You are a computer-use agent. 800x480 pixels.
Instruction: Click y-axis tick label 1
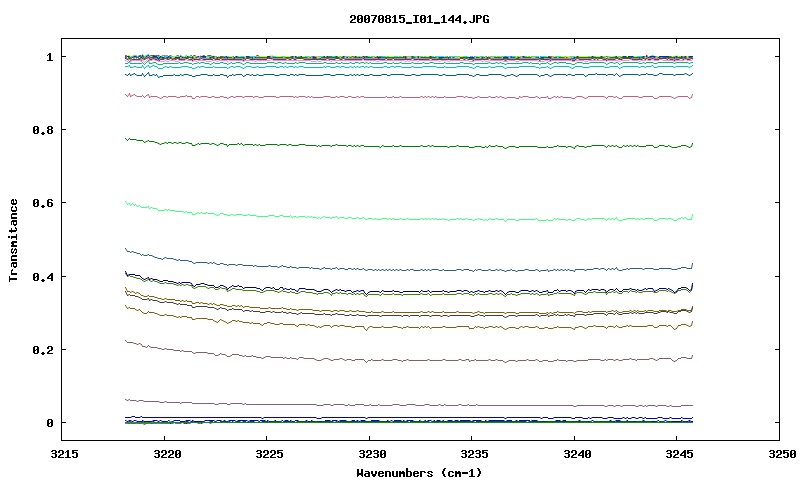pos(49,57)
